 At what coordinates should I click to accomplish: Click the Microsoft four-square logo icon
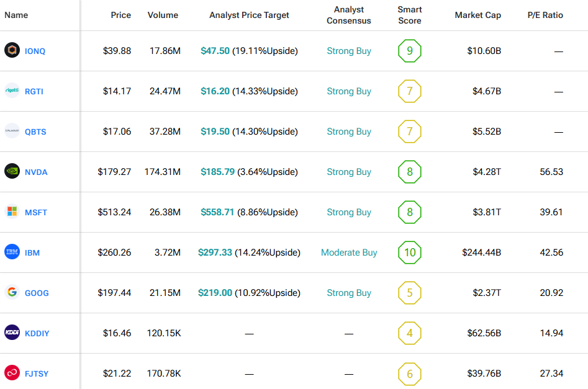click(x=12, y=212)
